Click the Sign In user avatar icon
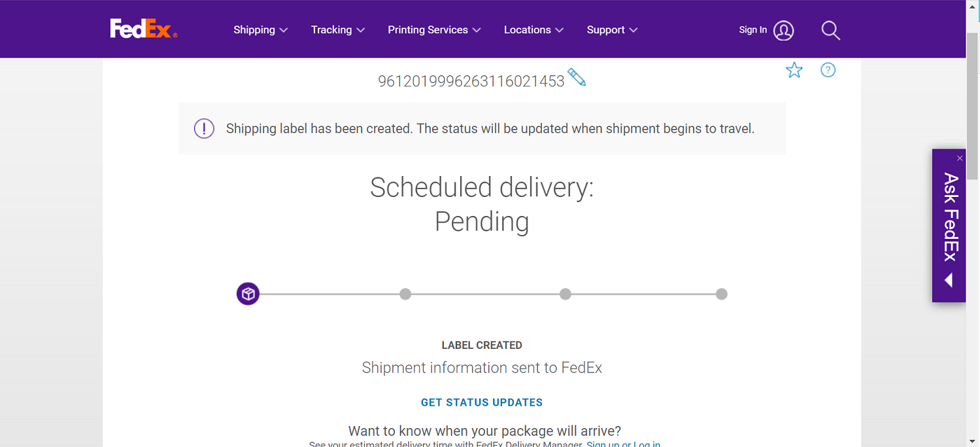Screen dimensions: 980x447 783,30
